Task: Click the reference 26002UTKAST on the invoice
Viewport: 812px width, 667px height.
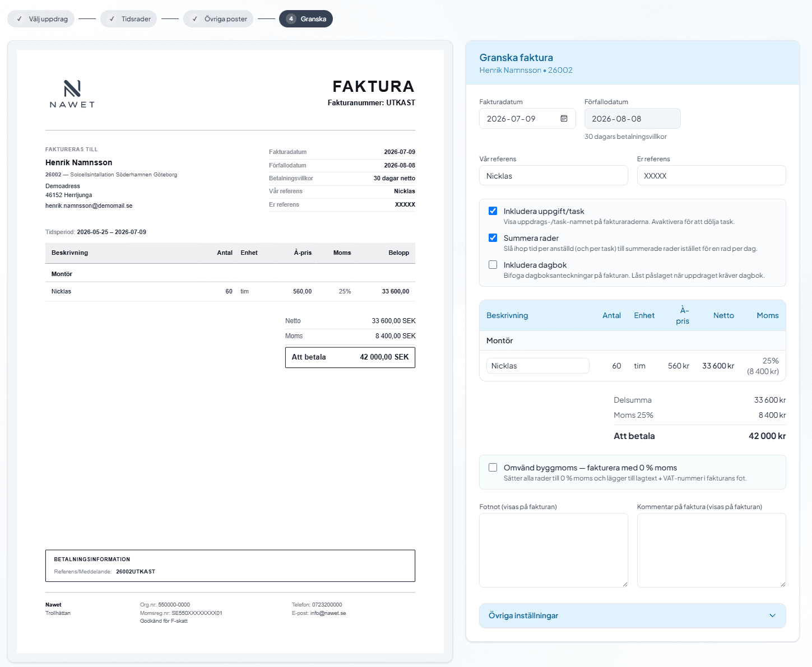Action: [136, 572]
